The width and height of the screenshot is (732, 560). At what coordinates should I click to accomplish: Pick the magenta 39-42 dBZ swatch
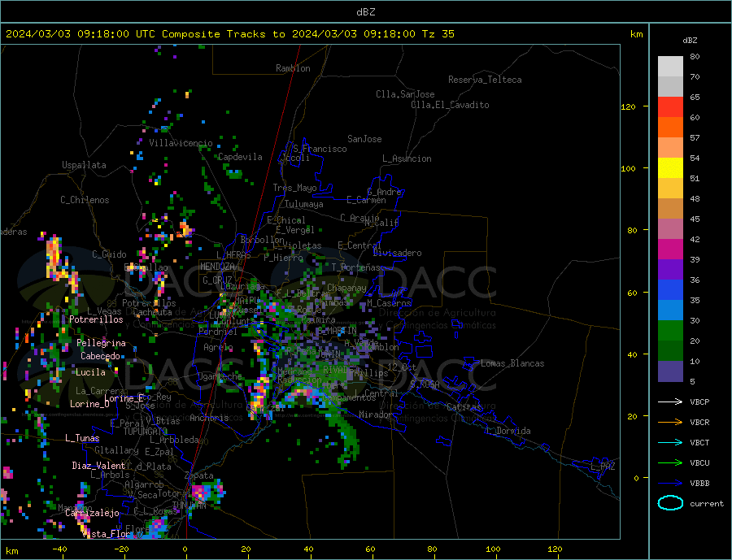coord(670,250)
